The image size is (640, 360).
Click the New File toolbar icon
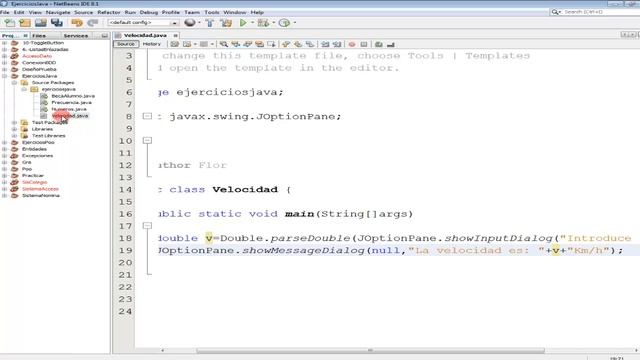[x=9, y=23]
